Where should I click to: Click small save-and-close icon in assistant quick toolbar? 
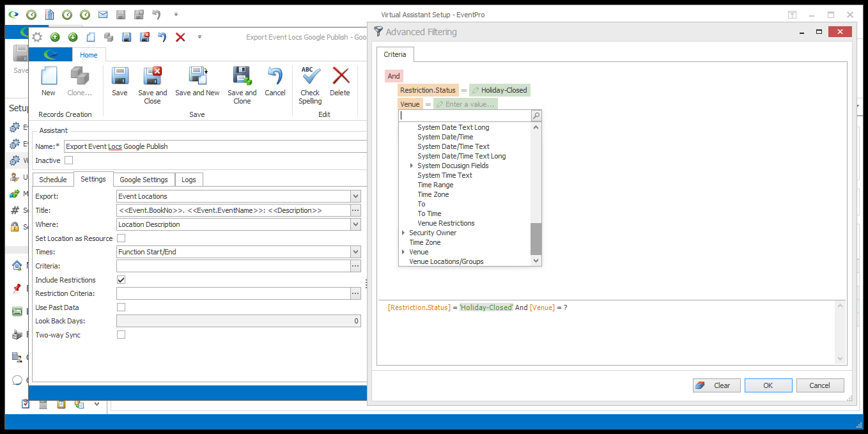pyautogui.click(x=144, y=37)
